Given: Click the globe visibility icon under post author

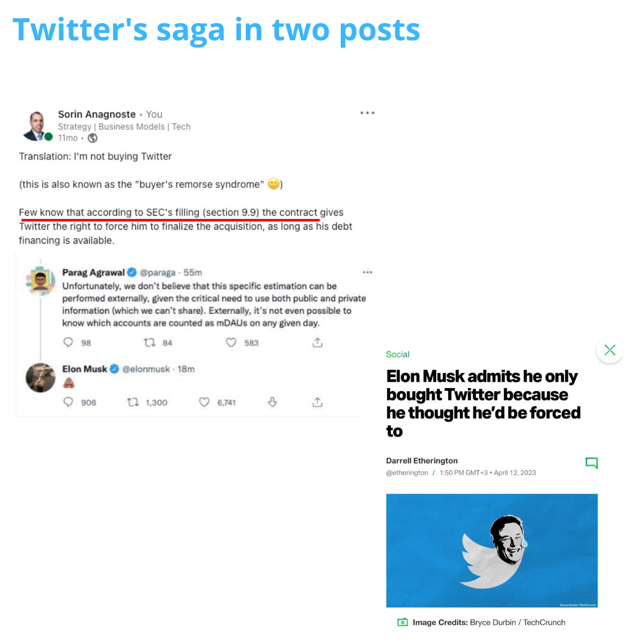Looking at the screenshot, I should point(92,138).
